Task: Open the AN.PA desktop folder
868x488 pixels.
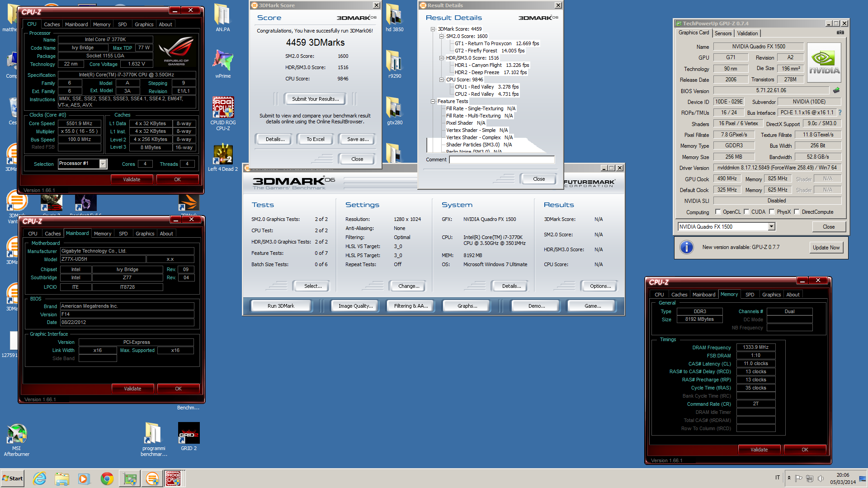Action: pos(222,17)
